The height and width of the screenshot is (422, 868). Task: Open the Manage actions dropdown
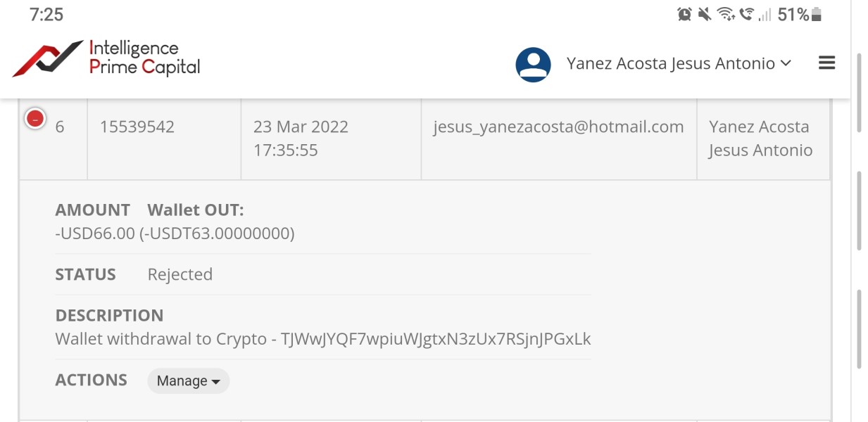click(188, 381)
